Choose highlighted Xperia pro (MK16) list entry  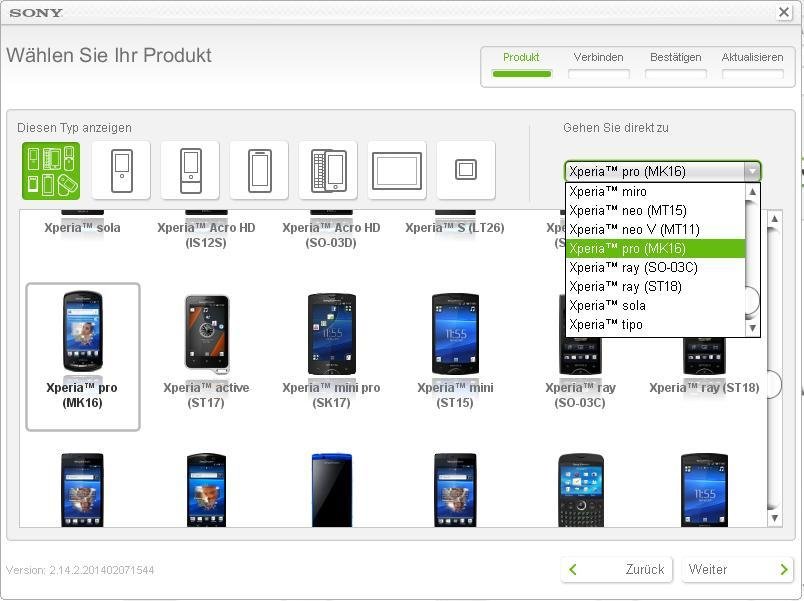point(655,248)
